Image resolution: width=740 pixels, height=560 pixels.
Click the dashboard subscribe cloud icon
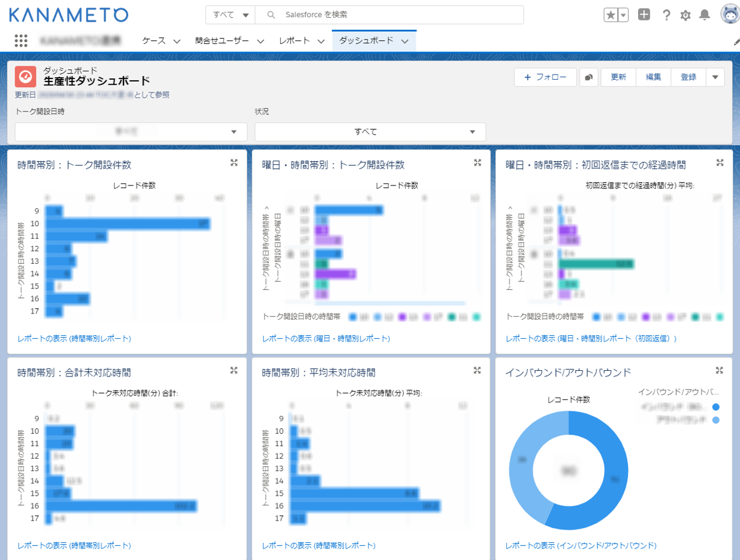click(x=588, y=76)
